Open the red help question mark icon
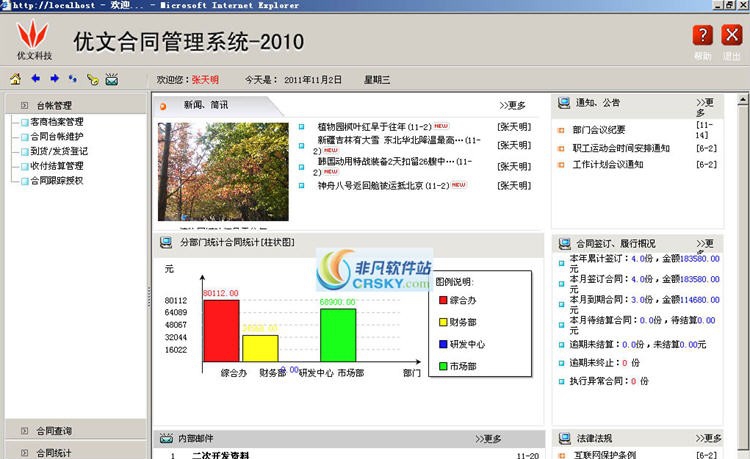The width and height of the screenshot is (750, 459). tap(702, 35)
